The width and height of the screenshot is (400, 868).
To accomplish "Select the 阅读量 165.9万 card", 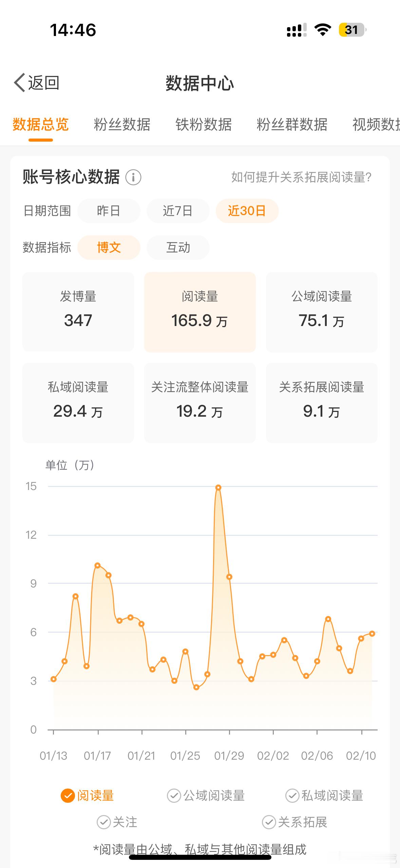I will [200, 312].
